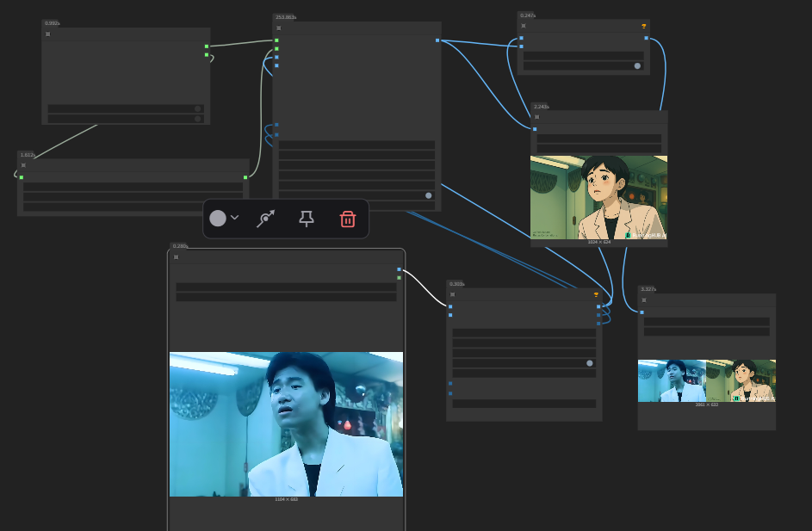Click the first green output port on 0.992s node
Screen dimensions: 812x531
pos(207,46)
